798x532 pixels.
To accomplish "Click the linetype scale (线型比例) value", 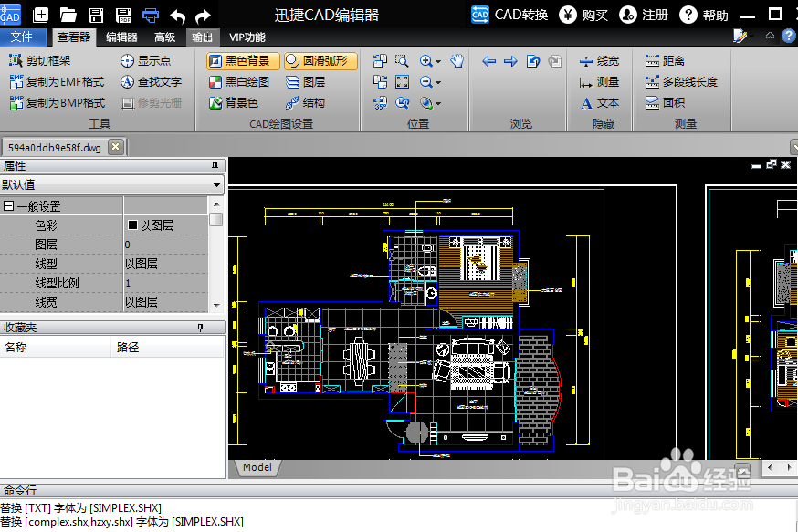I will click(x=166, y=283).
